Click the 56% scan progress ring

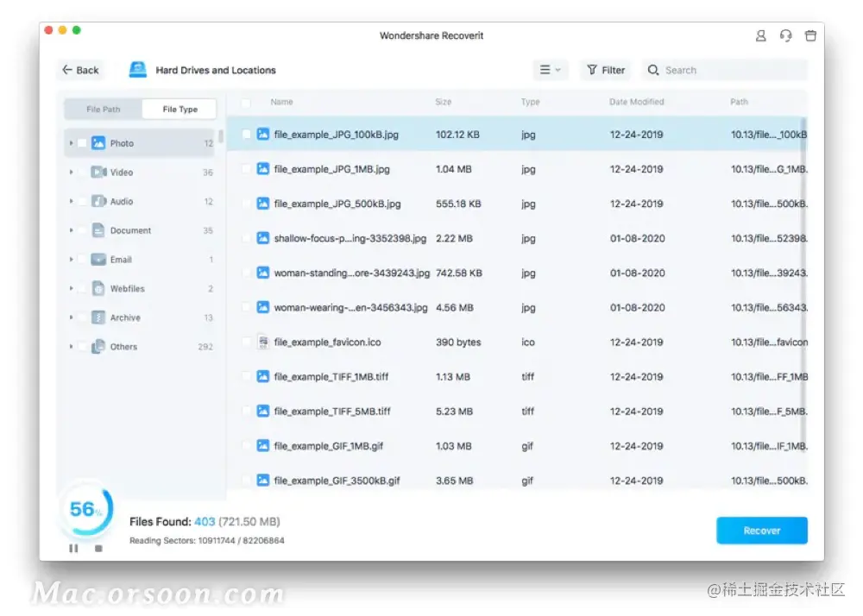click(x=86, y=509)
